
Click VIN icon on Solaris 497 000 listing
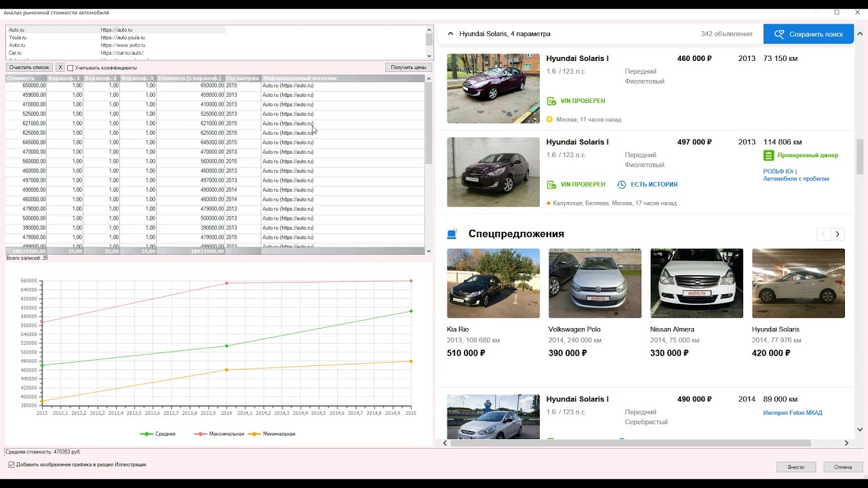[551, 184]
